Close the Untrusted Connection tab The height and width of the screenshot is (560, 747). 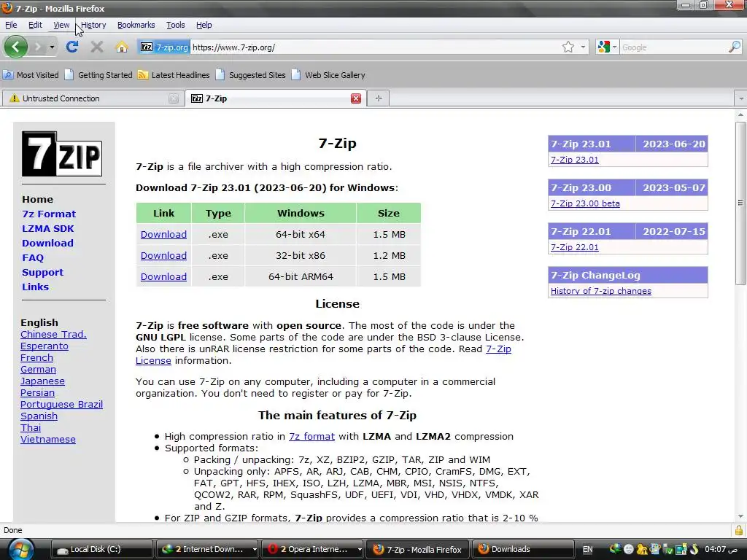(174, 98)
